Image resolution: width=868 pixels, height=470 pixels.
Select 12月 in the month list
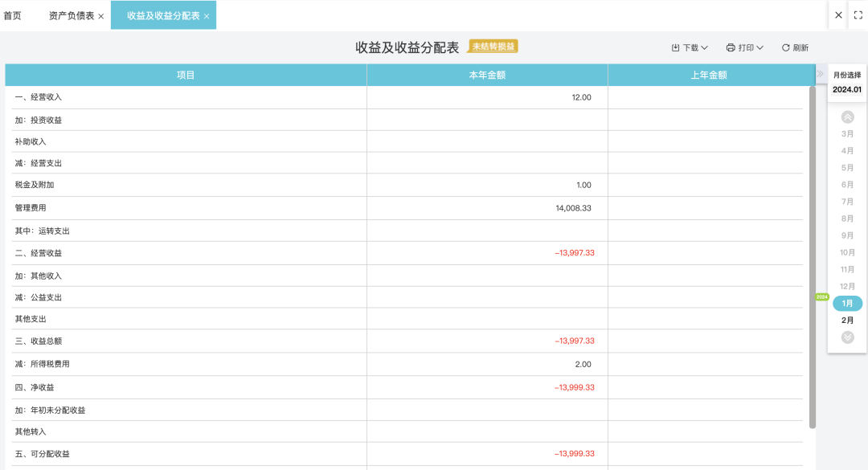[x=848, y=286]
